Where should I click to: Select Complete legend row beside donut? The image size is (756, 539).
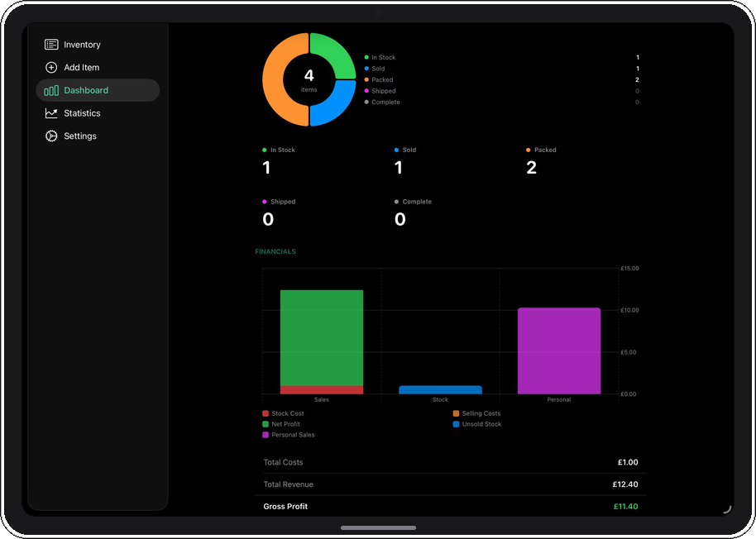(502, 103)
